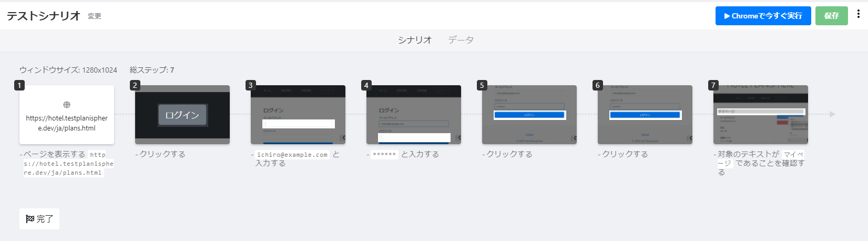Select step number badge 4
Viewport: 868px width, 241px height.
tap(366, 85)
